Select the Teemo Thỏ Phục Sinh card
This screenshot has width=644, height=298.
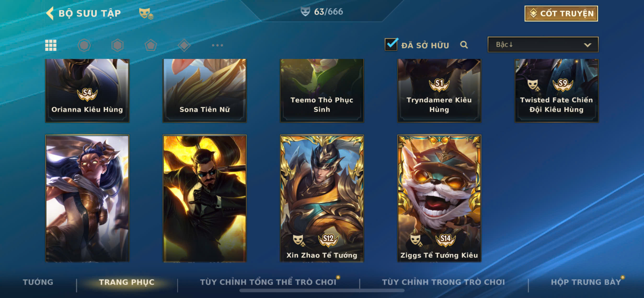coord(322,91)
